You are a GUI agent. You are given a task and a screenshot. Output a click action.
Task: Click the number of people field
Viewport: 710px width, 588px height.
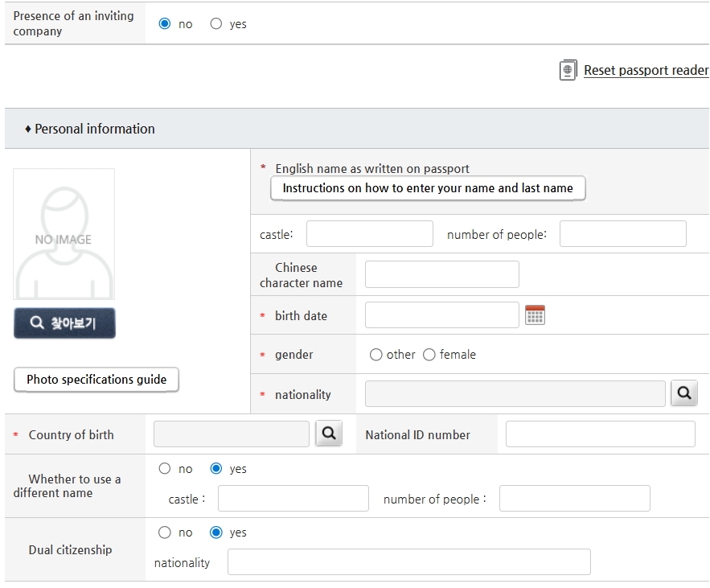click(622, 233)
